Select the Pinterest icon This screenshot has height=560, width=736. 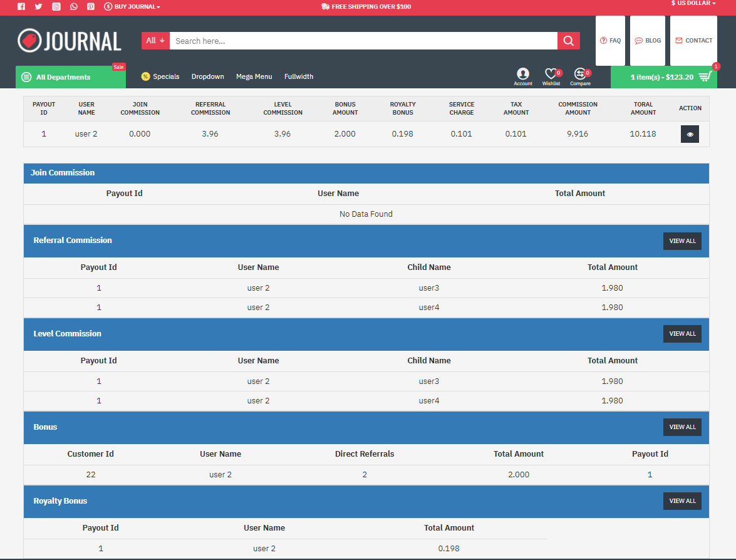(x=91, y=6)
